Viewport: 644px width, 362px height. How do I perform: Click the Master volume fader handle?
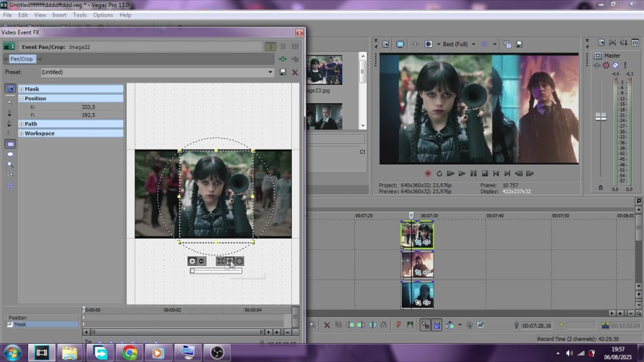point(601,117)
